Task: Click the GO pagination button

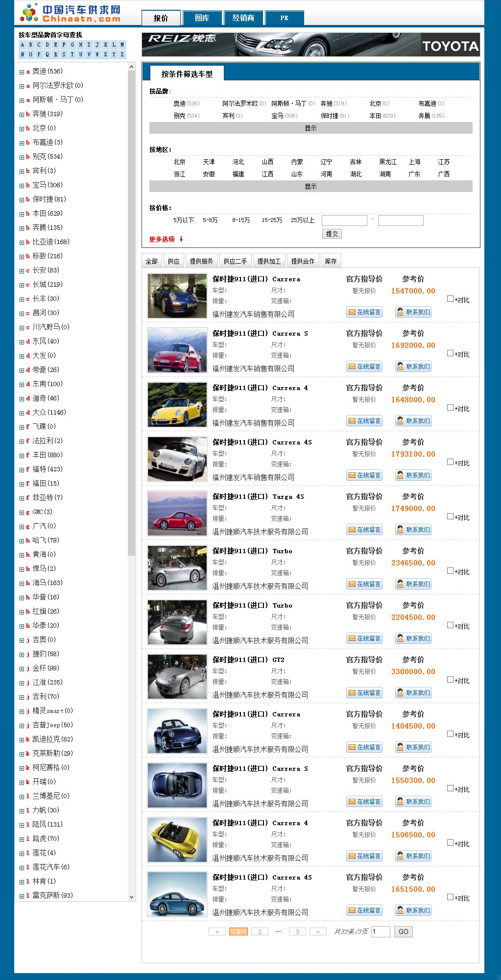Action: [x=404, y=931]
